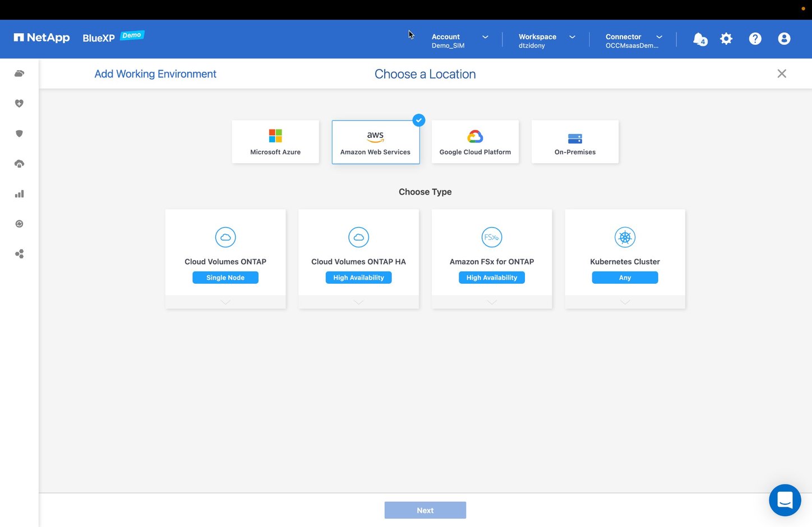812x527 pixels.
Task: Click the Next button
Action: (x=425, y=510)
